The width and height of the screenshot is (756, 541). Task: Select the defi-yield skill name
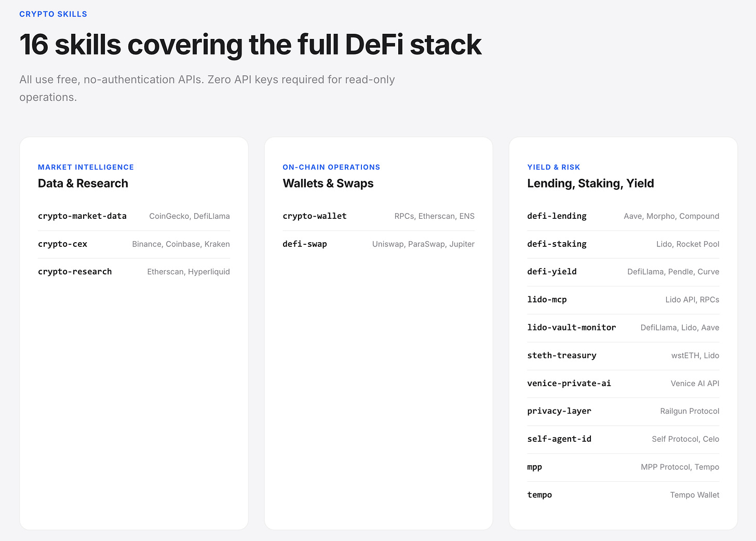(x=552, y=272)
